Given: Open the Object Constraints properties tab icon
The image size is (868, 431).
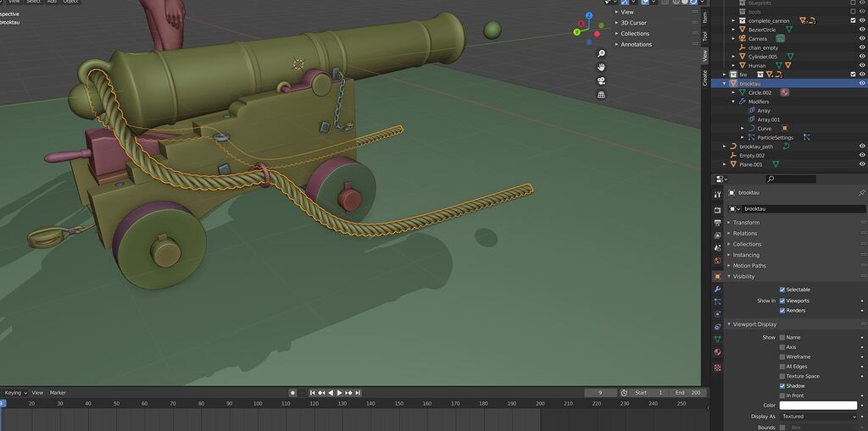Looking at the screenshot, I should tap(717, 327).
